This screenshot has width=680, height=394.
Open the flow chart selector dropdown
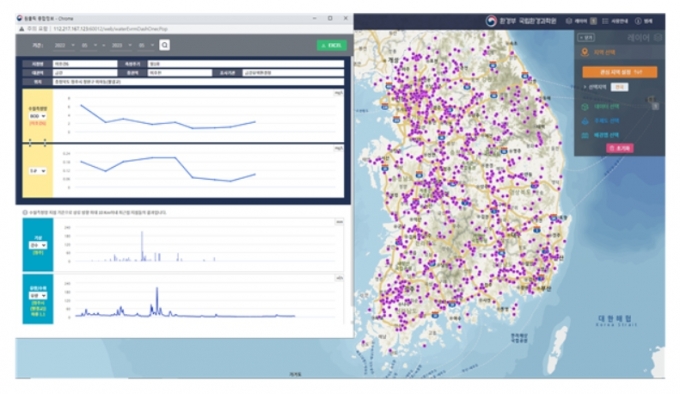[38, 296]
